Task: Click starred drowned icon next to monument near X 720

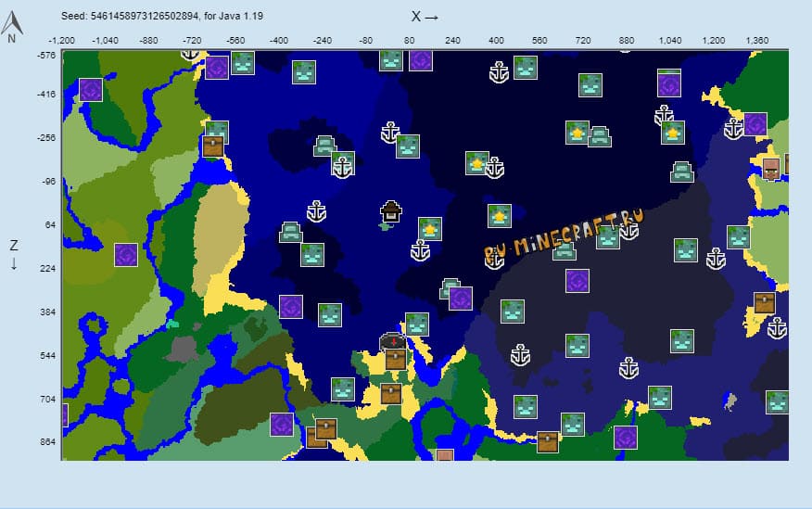Action: click(577, 133)
